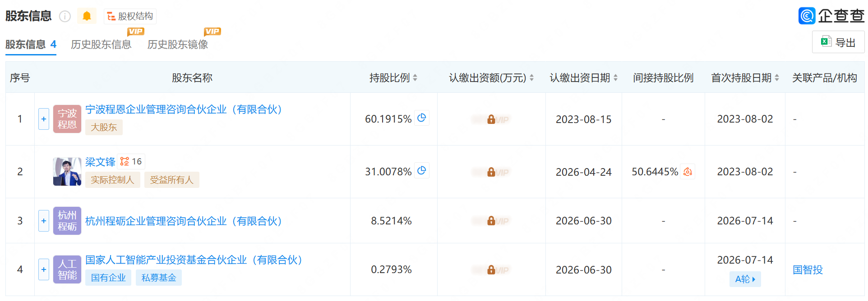
Task: Select the 股东信息 4 tab
Action: (x=31, y=45)
